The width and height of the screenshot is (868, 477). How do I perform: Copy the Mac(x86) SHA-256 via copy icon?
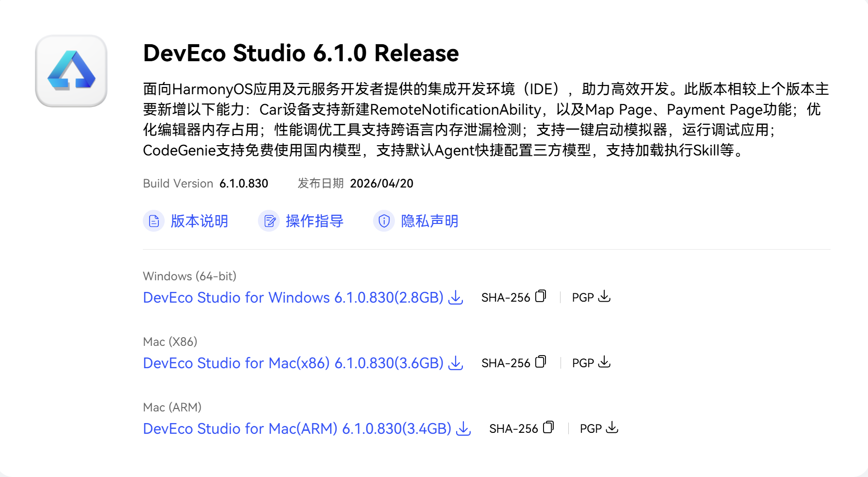click(541, 362)
